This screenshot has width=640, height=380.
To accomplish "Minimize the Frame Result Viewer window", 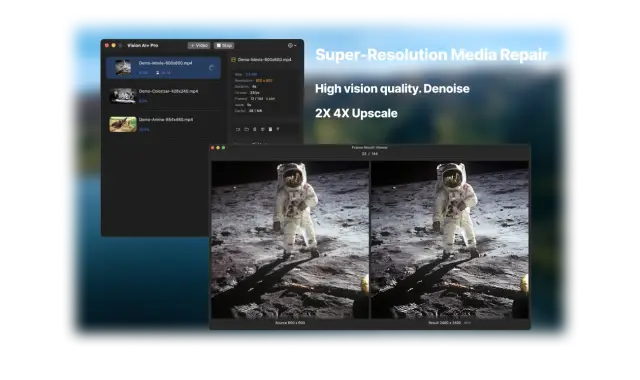I will [218, 148].
